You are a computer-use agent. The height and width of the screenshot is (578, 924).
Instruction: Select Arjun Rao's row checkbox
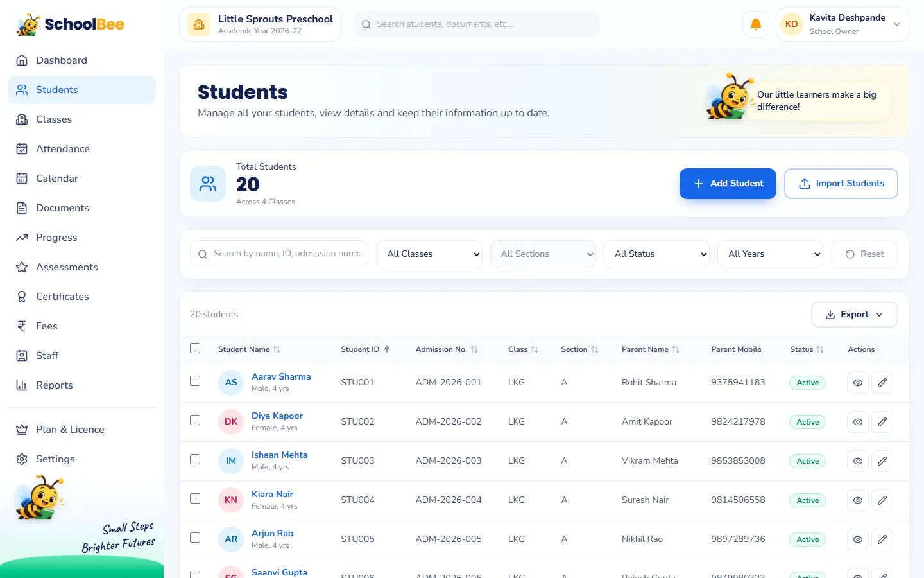tap(195, 538)
